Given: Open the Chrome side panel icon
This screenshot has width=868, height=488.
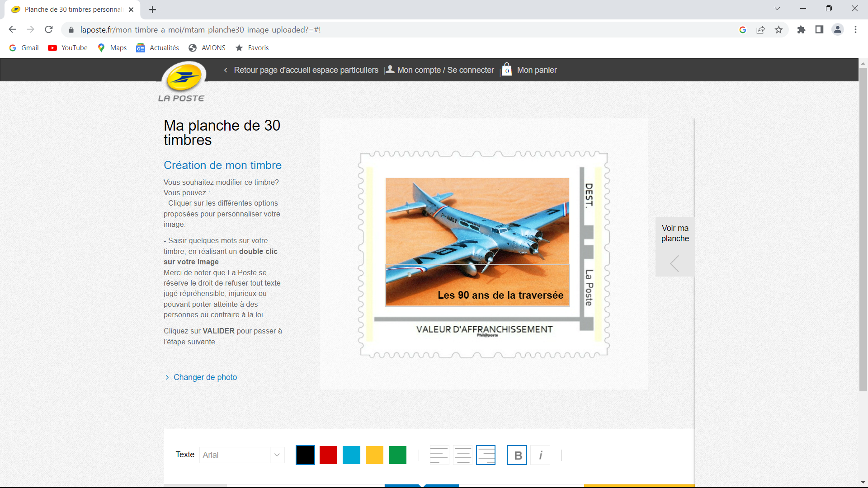Looking at the screenshot, I should pos(819,30).
